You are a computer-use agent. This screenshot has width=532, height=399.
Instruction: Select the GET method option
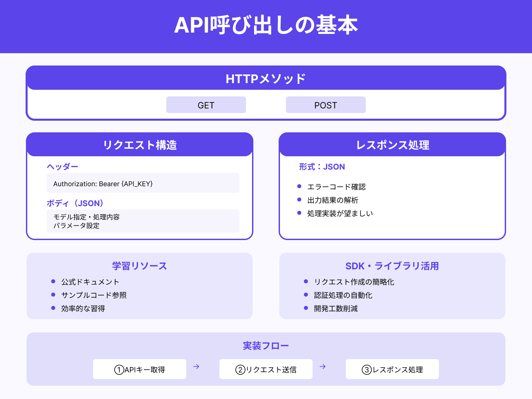point(206,105)
